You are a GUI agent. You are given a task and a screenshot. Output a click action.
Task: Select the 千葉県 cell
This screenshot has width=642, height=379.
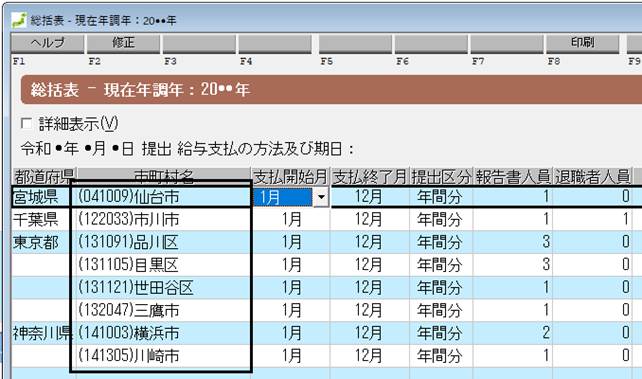[x=43, y=220]
